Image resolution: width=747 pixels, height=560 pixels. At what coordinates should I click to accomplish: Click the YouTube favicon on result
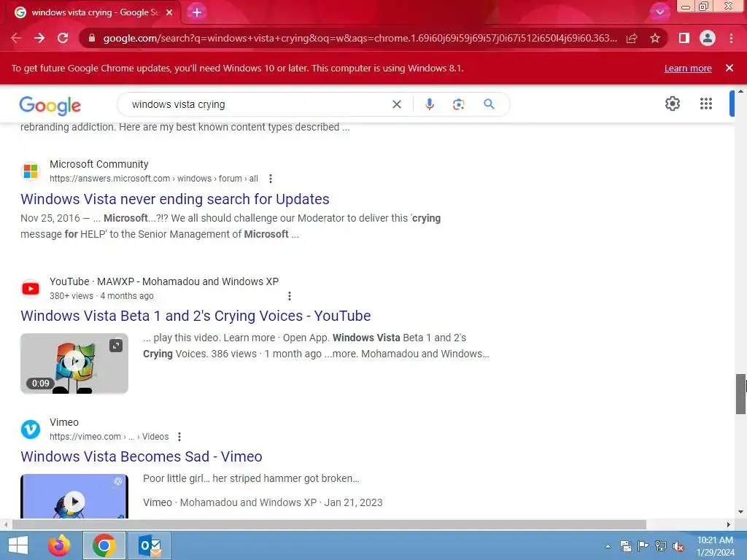point(31,288)
